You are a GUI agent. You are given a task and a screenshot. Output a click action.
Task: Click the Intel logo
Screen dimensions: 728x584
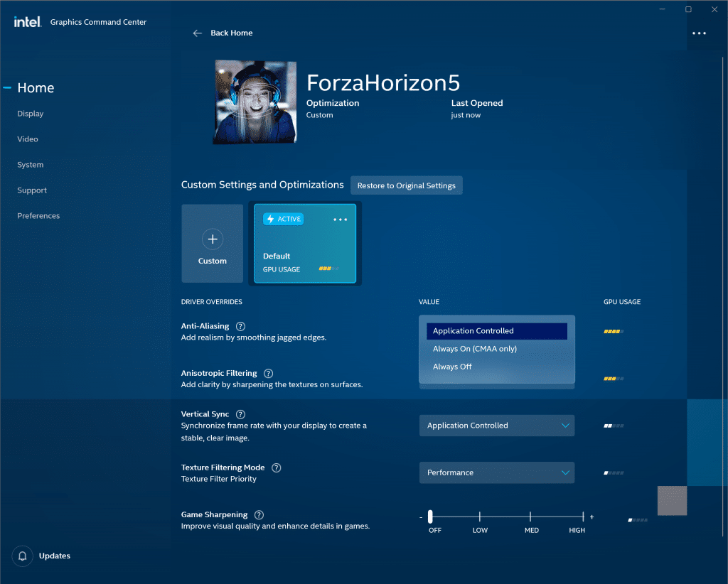pyautogui.click(x=28, y=22)
